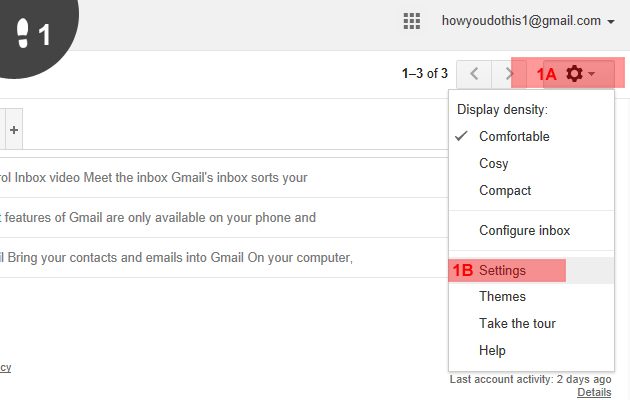This screenshot has height=400, width=630.
Task: Click Last account activity: 2 days ago text
Action: point(530,380)
